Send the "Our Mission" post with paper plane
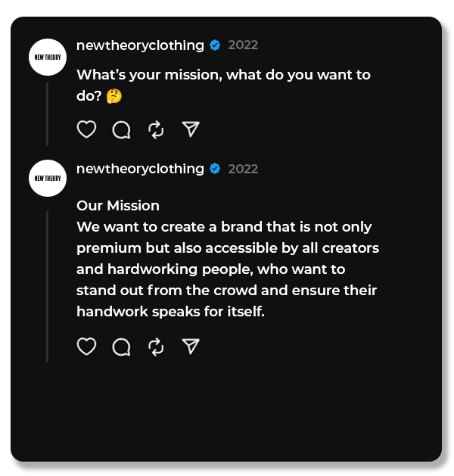The image size is (454, 476). 191,347
